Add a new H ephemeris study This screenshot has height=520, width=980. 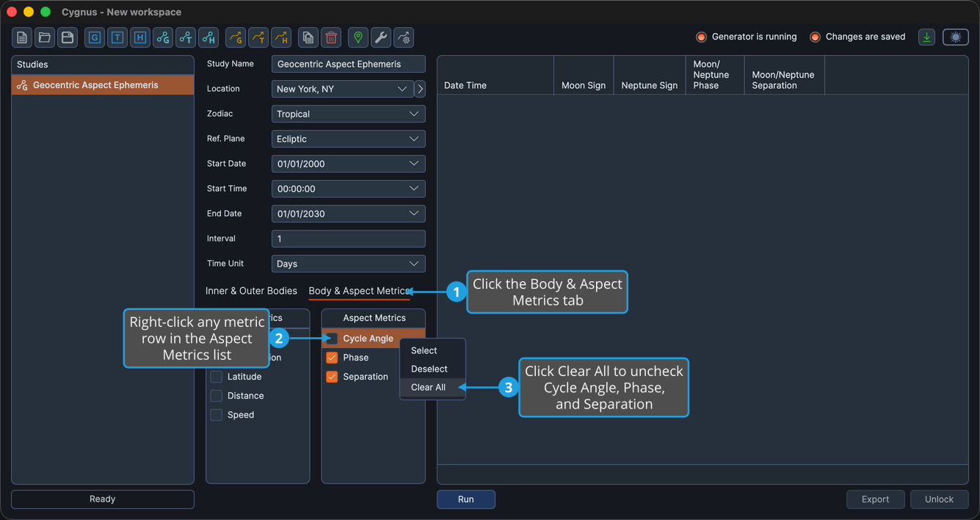(140, 37)
